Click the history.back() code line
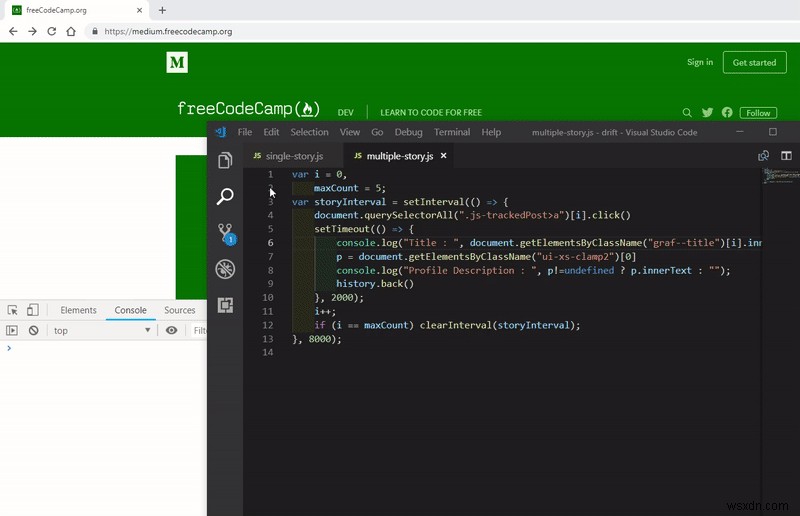The image size is (800, 516). pyautogui.click(x=374, y=283)
